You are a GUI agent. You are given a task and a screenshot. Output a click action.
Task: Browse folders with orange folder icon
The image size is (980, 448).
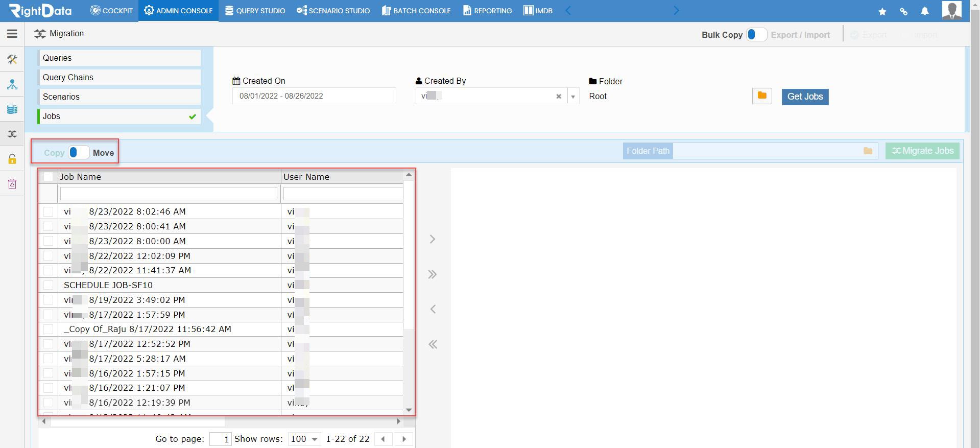pyautogui.click(x=762, y=96)
